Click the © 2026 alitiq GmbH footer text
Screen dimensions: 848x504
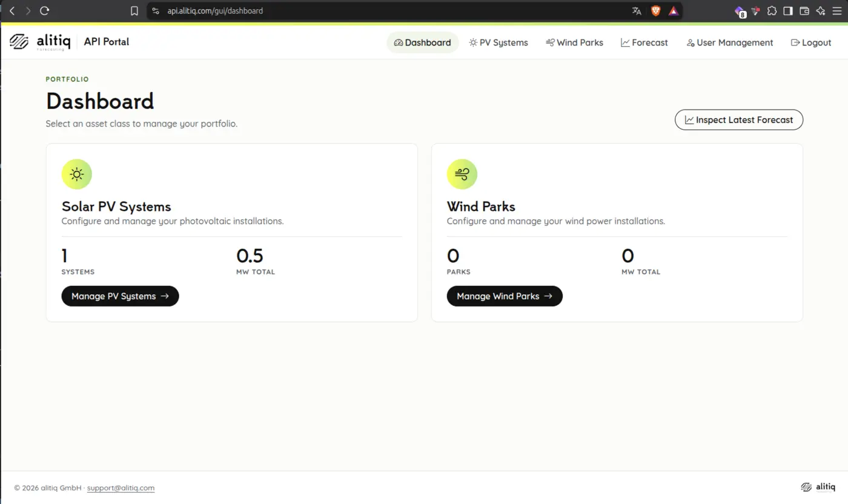(48, 488)
